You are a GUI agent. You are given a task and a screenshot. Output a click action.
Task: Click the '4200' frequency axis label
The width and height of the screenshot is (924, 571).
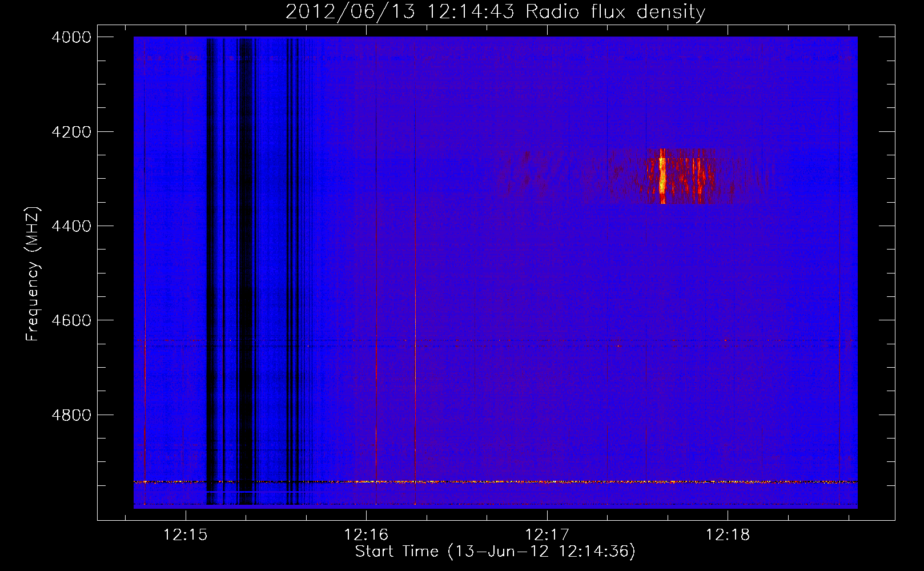[71, 132]
